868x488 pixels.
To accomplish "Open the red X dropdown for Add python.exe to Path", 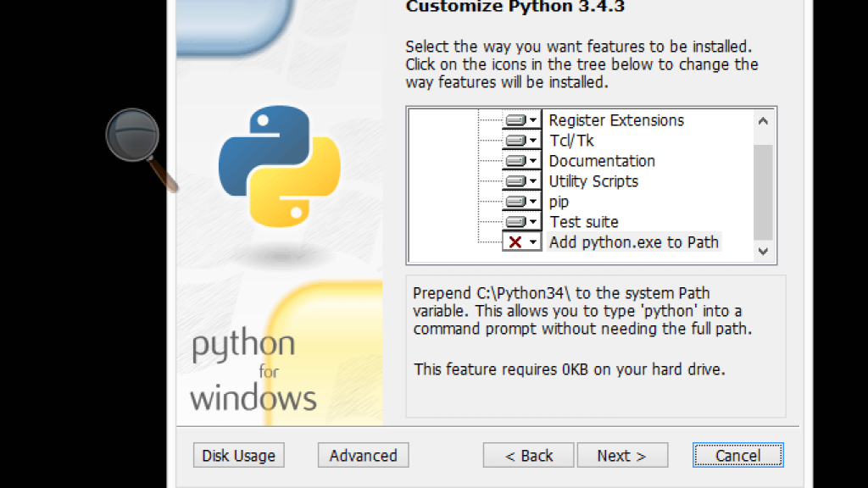I will click(x=521, y=242).
